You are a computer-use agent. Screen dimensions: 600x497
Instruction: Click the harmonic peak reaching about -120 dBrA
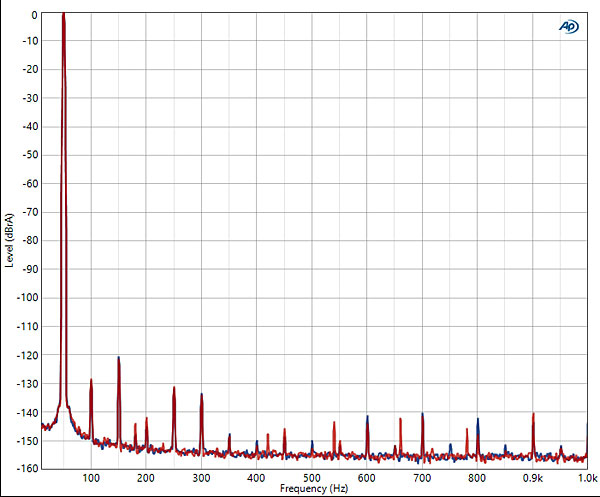point(119,358)
